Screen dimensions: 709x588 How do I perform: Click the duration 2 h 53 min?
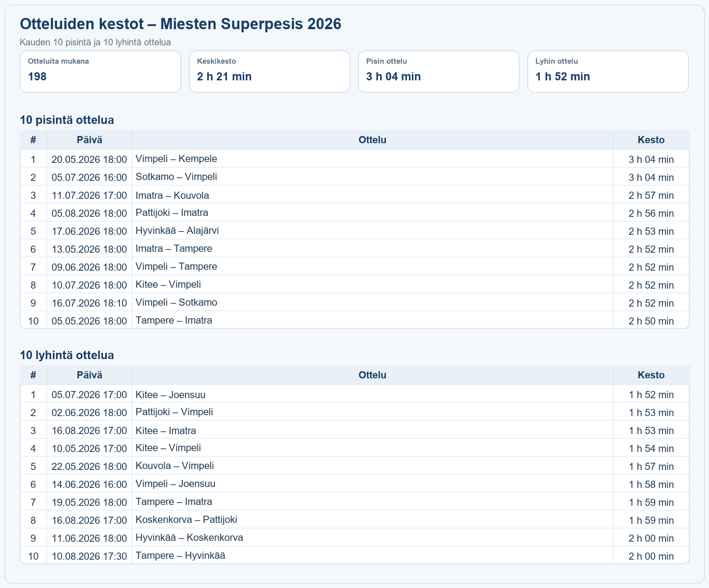coord(651,231)
